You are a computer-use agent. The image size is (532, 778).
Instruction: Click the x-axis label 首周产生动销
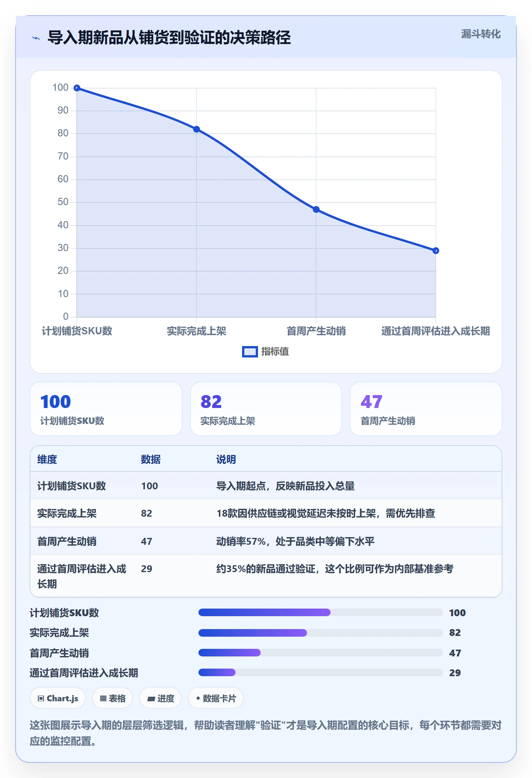[316, 331]
